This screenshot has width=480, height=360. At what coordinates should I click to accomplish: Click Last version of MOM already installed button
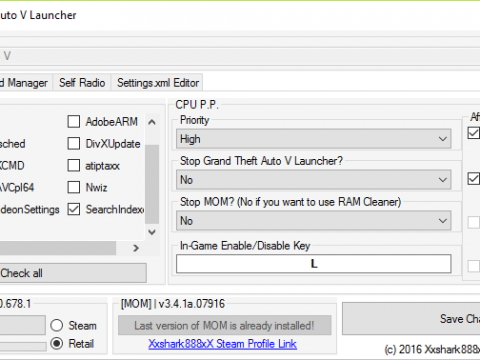[224, 325]
